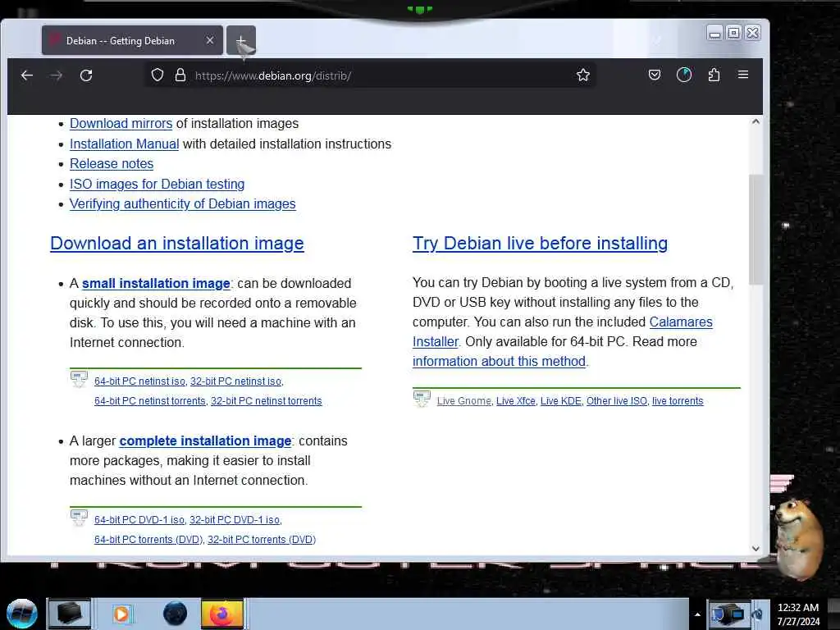This screenshot has height=630, width=840.
Task: Open Other live ISO link
Action: [x=617, y=401]
